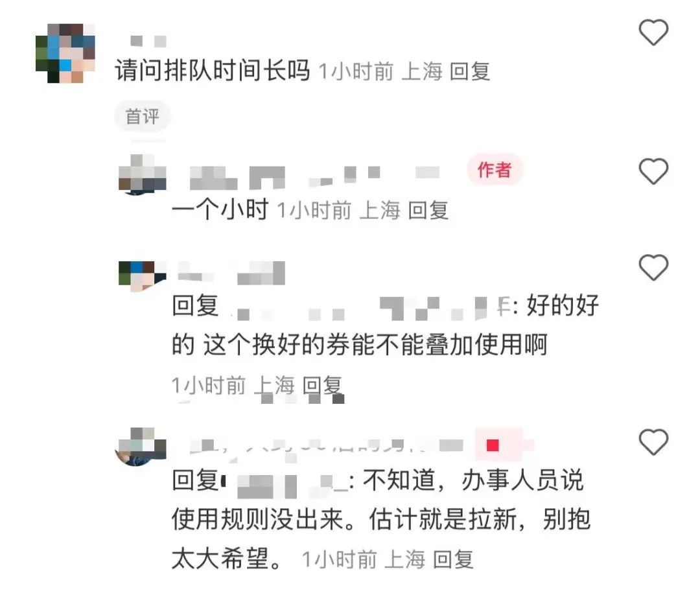
Task: Click the comment text 请问排队时间长吗
Action: (x=213, y=71)
